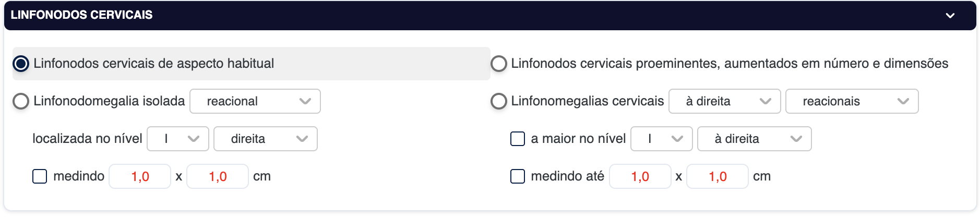Tick the medindo até checkbox
This screenshot has height=217, width=980.
(517, 176)
